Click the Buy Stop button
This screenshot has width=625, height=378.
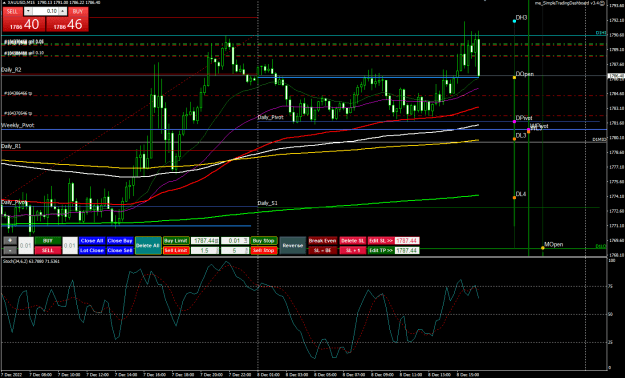264,241
